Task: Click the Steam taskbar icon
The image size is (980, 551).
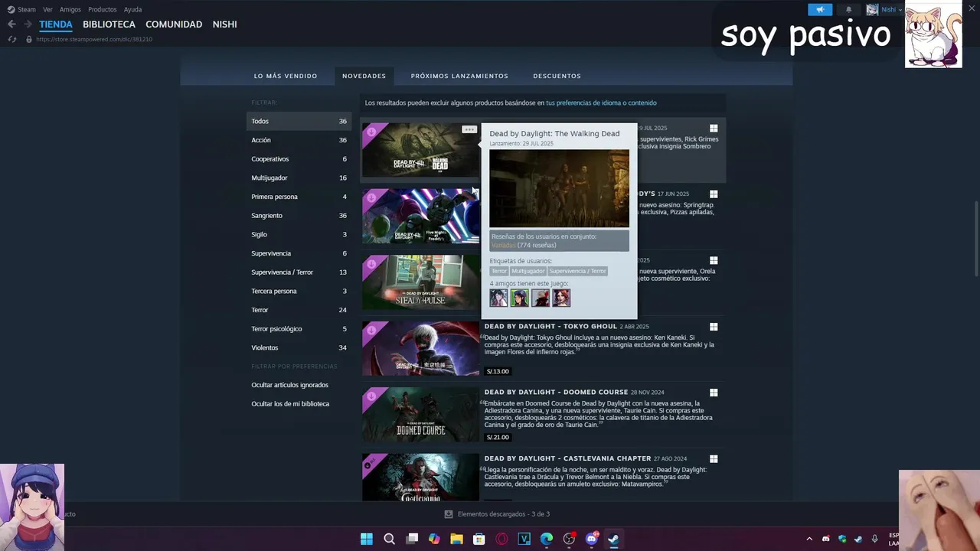Action: [x=613, y=539]
